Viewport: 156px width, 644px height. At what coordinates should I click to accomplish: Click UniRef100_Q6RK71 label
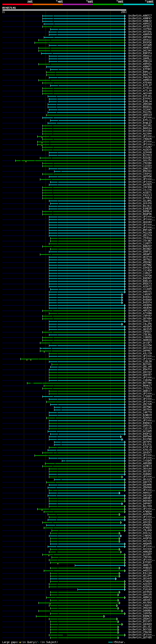coord(140,565)
